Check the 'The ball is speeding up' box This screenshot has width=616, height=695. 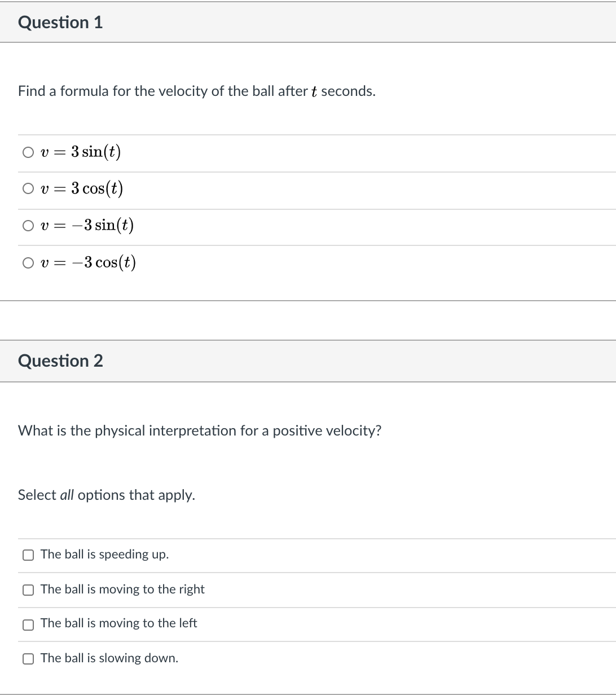28,555
